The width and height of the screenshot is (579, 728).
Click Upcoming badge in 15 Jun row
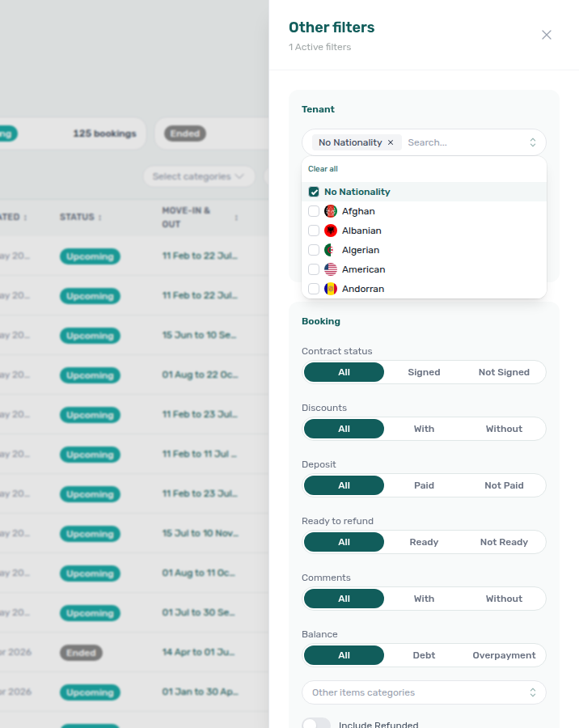coord(90,336)
